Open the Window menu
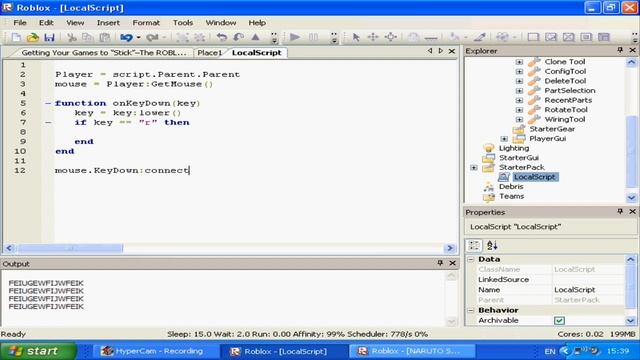This screenshot has height=360, width=640. click(221, 23)
